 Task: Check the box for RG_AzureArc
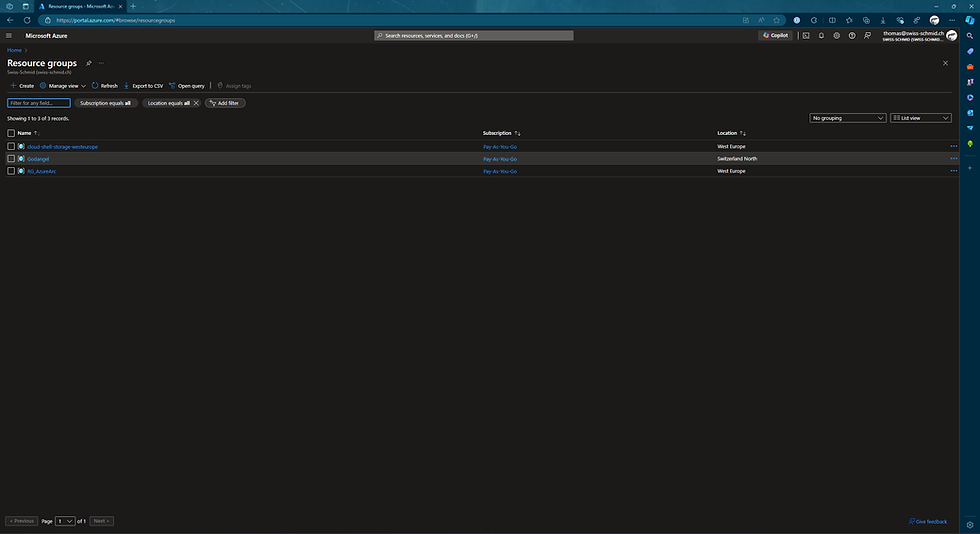pos(11,171)
